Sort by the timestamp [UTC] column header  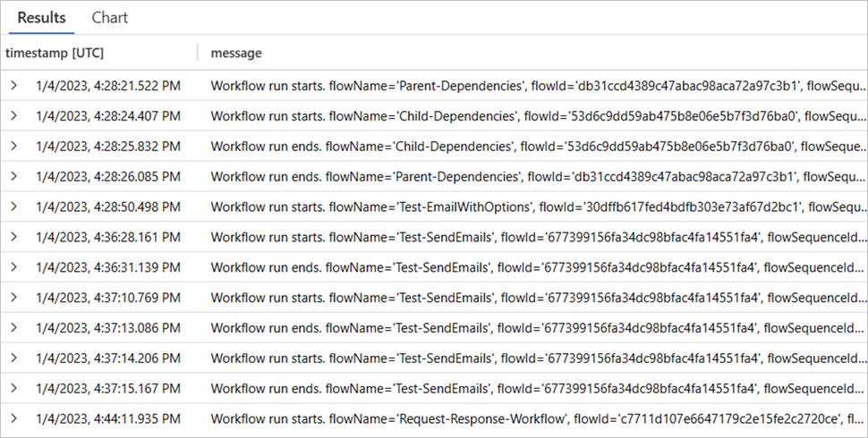click(x=55, y=54)
